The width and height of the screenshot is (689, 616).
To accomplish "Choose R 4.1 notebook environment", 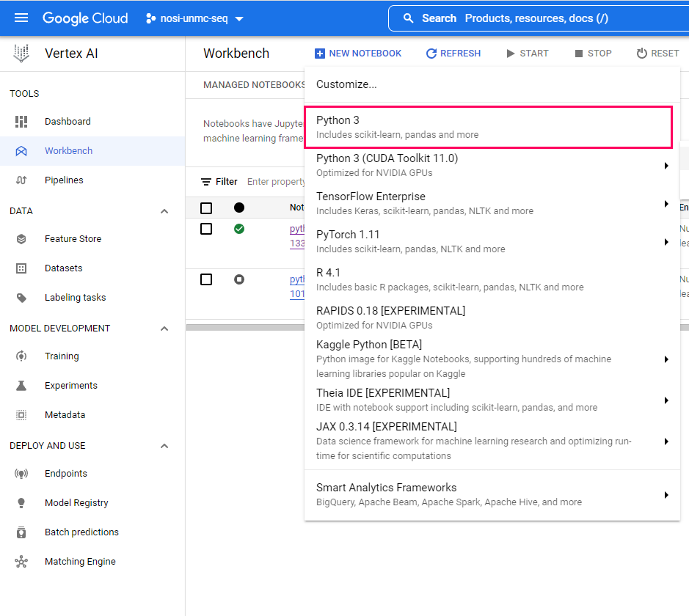I will pyautogui.click(x=492, y=279).
